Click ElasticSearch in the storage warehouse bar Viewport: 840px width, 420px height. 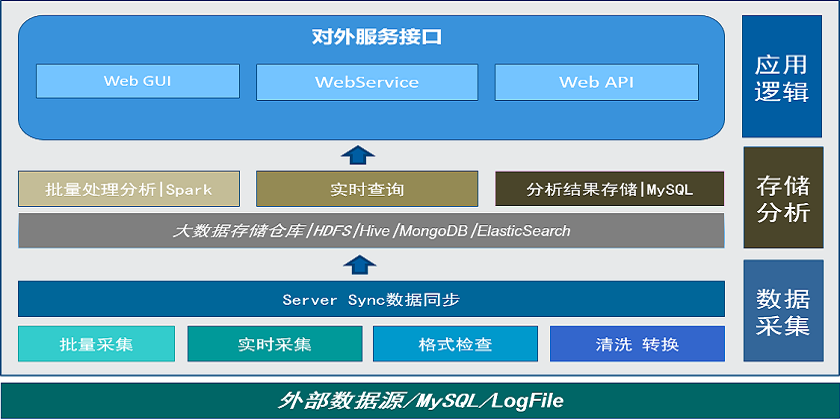523,231
